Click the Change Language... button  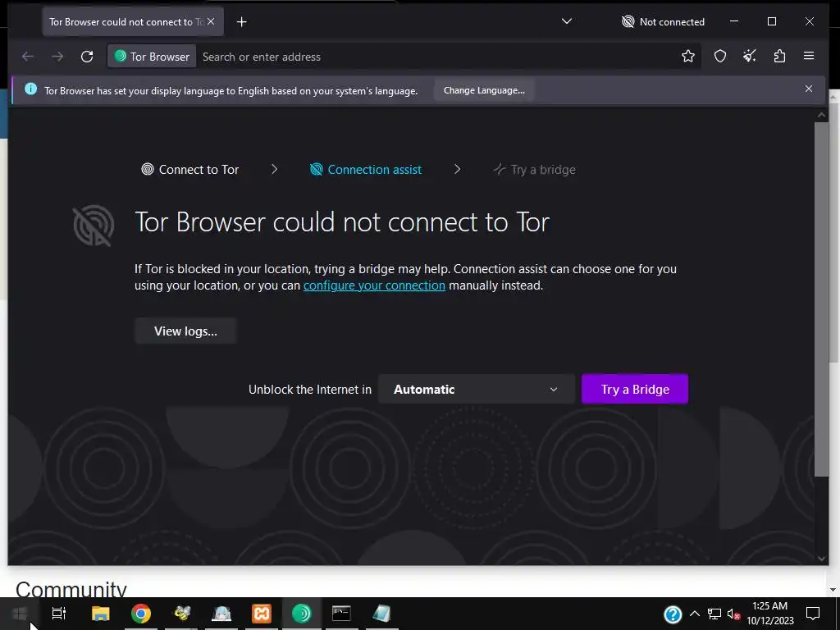(x=484, y=90)
